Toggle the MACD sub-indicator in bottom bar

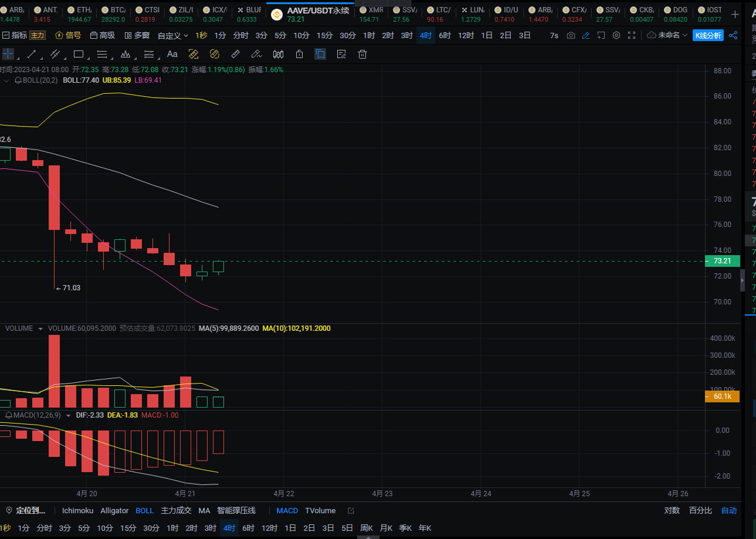(x=287, y=510)
